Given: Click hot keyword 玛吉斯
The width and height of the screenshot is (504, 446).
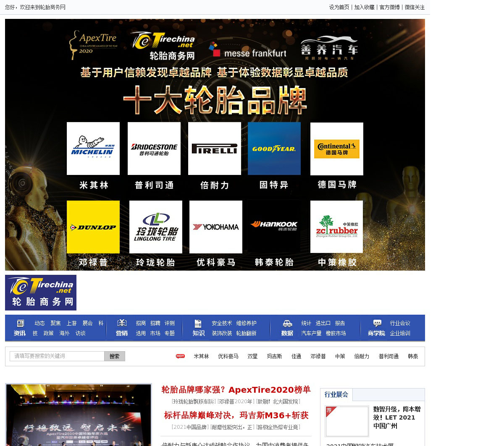Looking at the screenshot, I should click(274, 356).
